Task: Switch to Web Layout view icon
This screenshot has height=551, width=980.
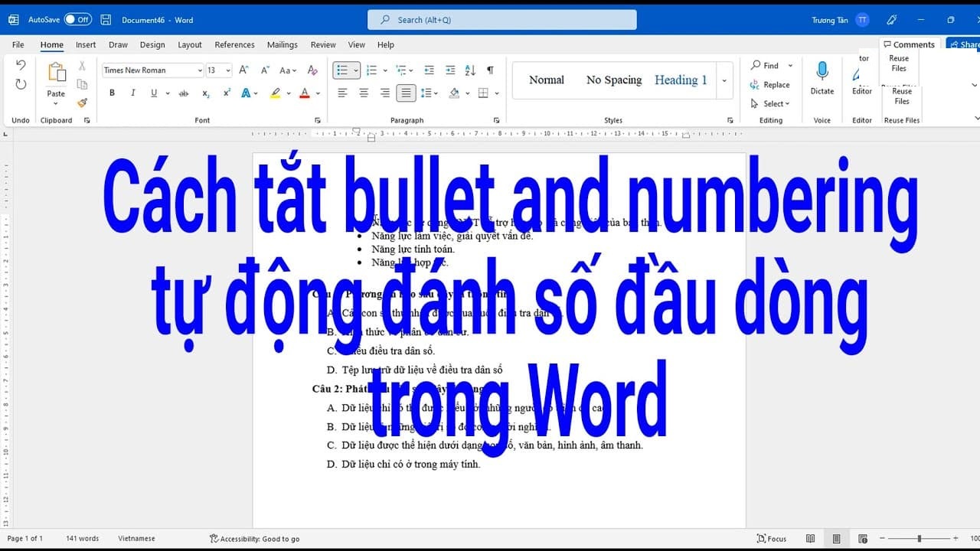Action: [863, 539]
